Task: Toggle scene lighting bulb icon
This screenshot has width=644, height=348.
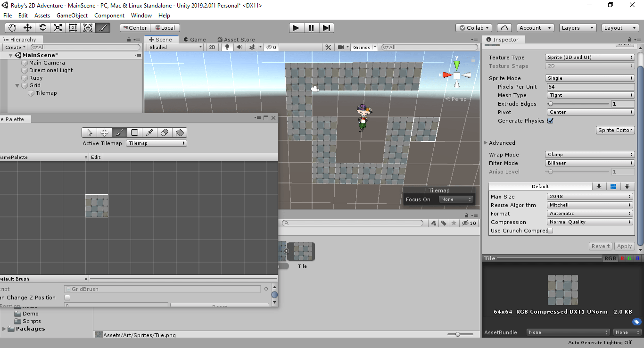Action: (227, 47)
